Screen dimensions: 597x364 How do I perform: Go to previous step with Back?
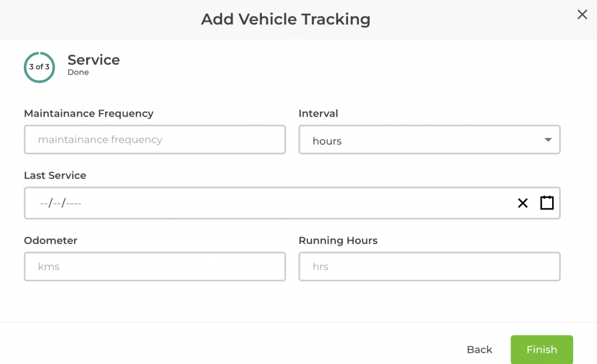479,349
